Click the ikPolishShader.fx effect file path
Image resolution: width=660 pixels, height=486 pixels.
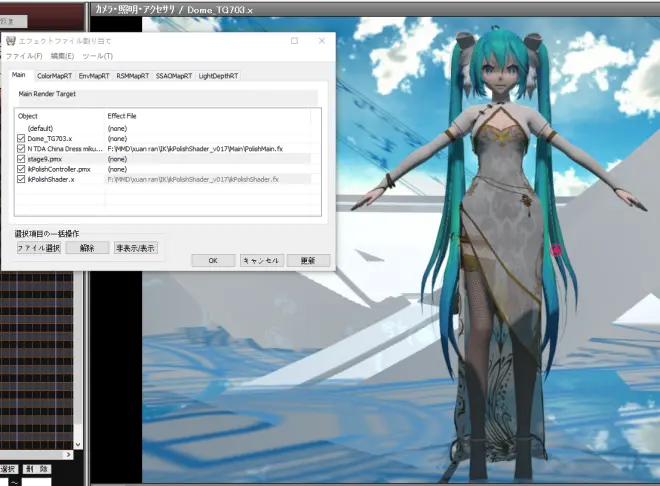[x=193, y=179]
